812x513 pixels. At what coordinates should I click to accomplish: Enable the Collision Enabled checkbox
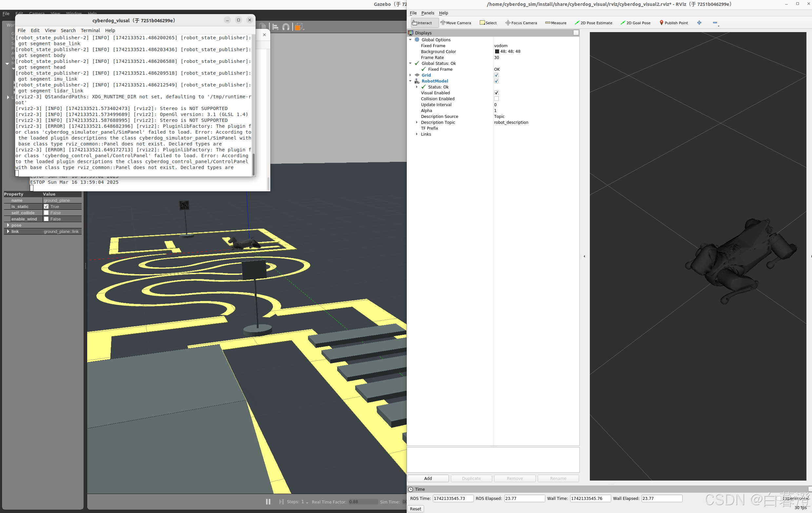tap(496, 99)
